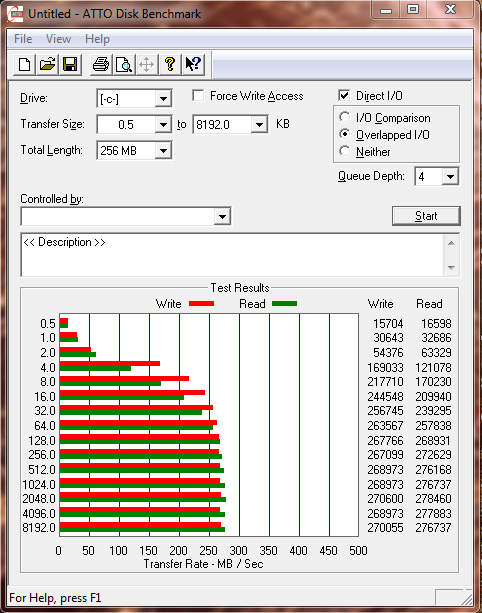Click the yellow question mark About icon
The width and height of the screenshot is (482, 613).
170,64
